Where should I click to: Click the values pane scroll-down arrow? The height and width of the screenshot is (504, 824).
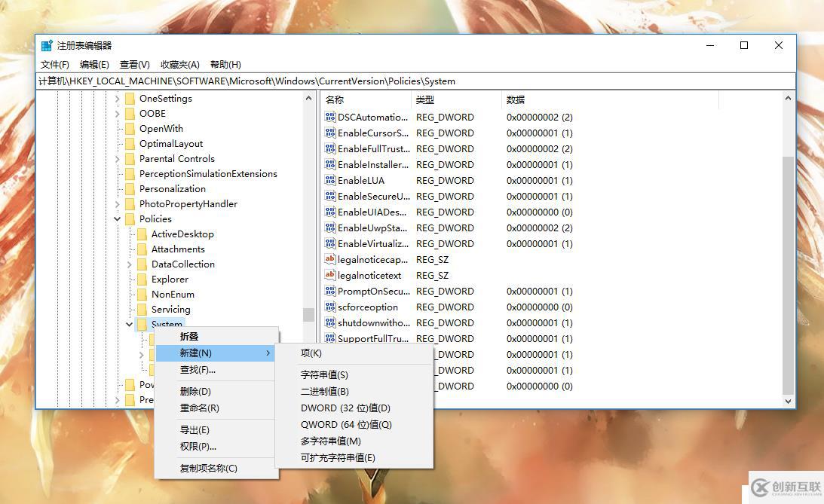point(788,401)
